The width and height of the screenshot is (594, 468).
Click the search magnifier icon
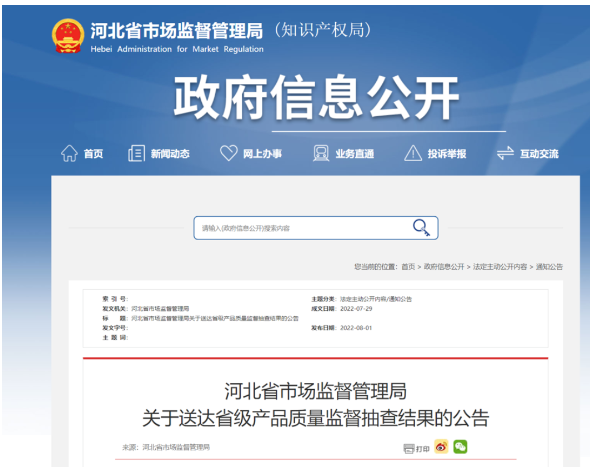(421, 228)
